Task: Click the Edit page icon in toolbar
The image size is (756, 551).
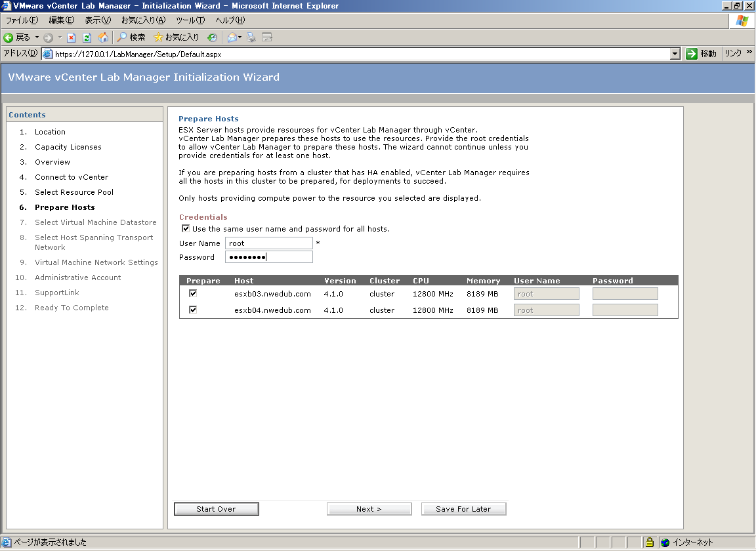Action: [x=267, y=37]
